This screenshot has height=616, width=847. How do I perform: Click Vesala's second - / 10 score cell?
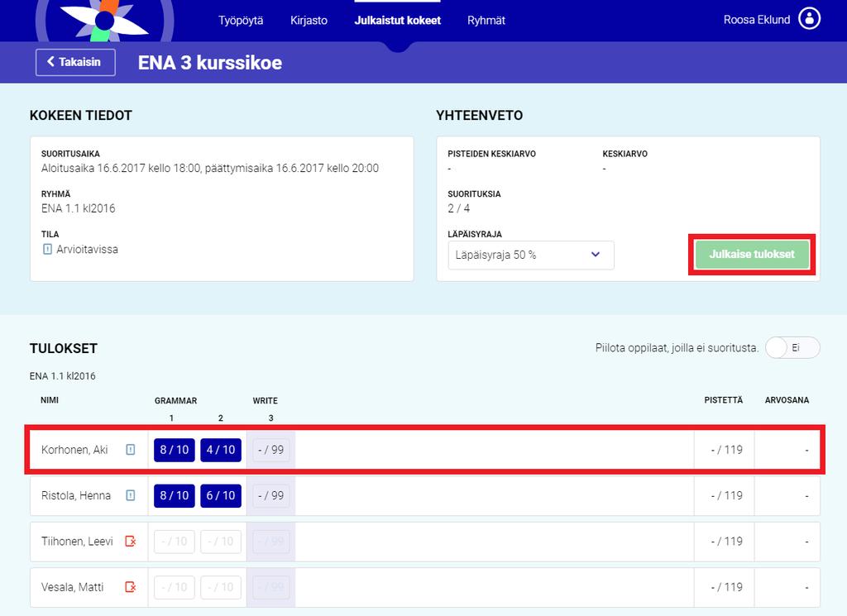coord(220,587)
